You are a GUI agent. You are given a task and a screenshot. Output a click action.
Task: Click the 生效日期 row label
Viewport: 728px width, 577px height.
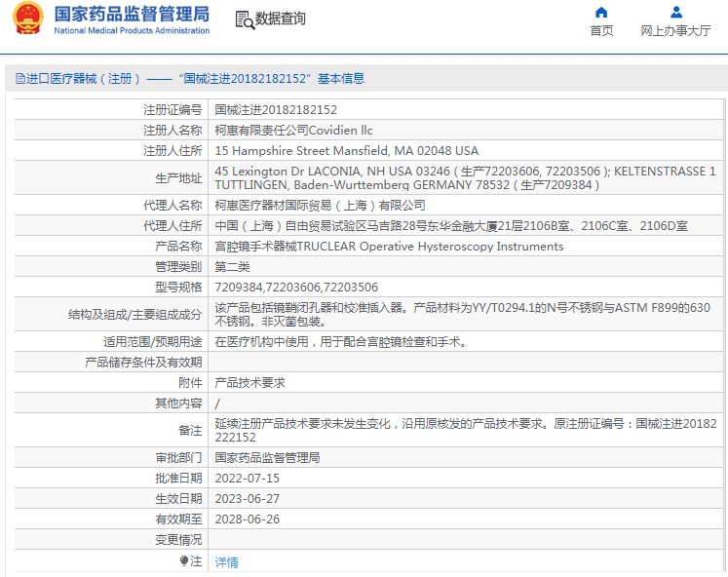click(x=178, y=499)
